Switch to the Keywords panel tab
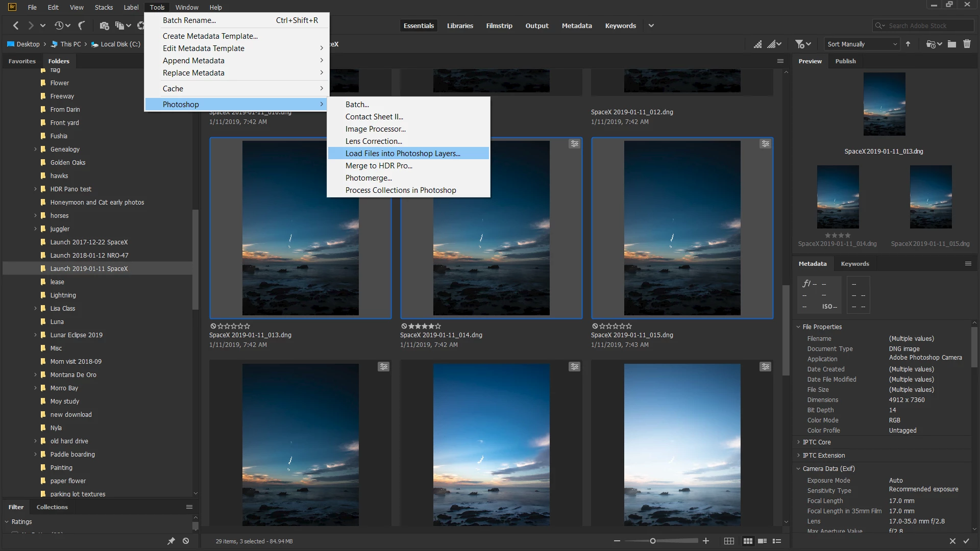The width and height of the screenshot is (980, 551). point(854,264)
